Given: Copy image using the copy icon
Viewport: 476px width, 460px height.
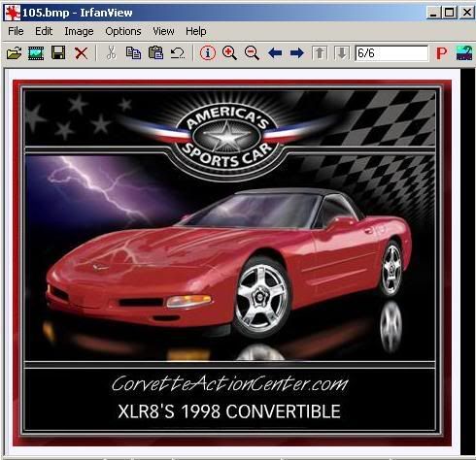Looking at the screenshot, I should pyautogui.click(x=133, y=53).
